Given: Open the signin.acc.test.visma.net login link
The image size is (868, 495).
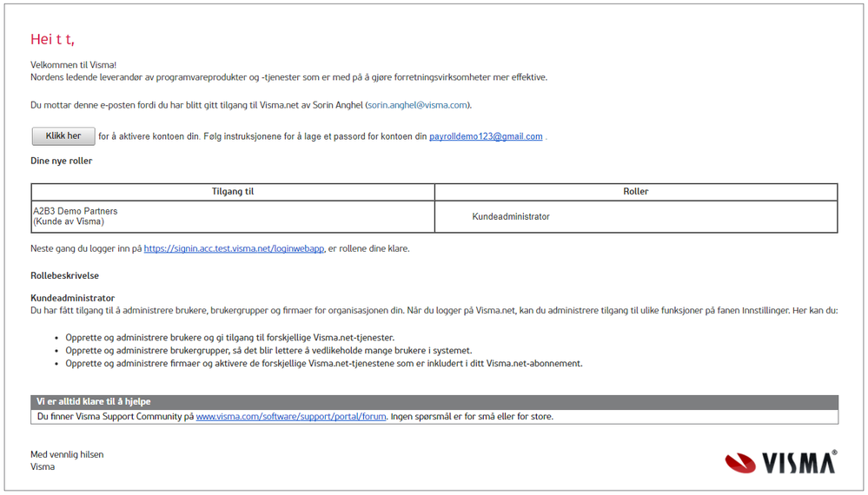Looking at the screenshot, I should coord(234,249).
